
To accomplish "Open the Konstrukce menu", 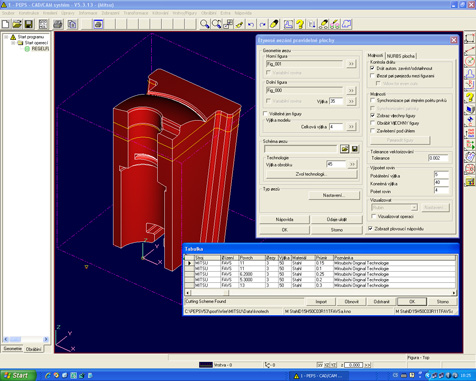I will click(x=29, y=13).
